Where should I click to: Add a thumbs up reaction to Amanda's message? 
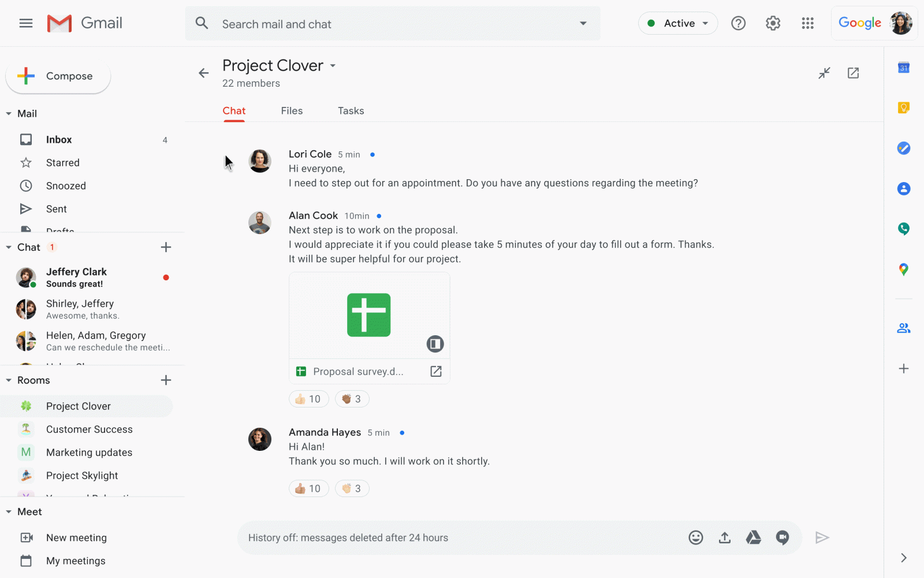308,488
